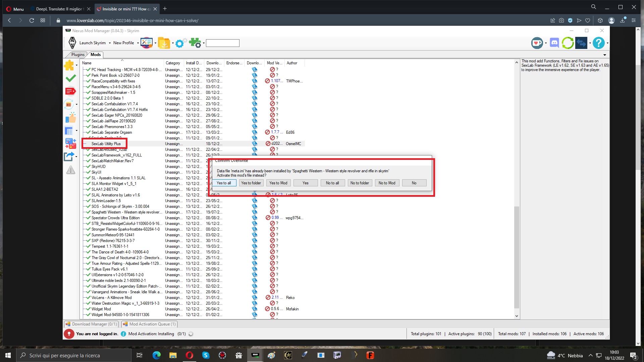This screenshot has width=644, height=362.
Task: Click the Discord icon in the top toolbar
Action: coord(554,43)
